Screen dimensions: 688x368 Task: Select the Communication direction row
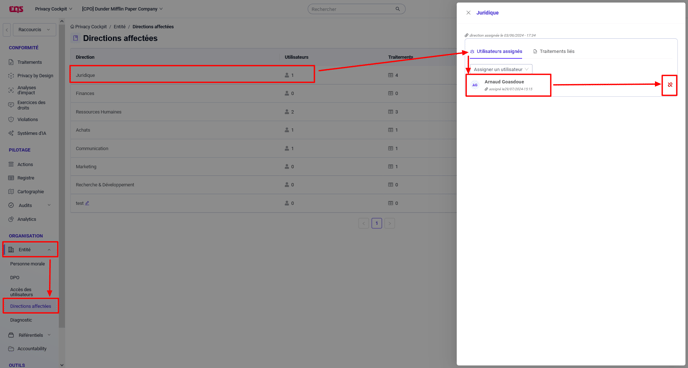point(263,148)
